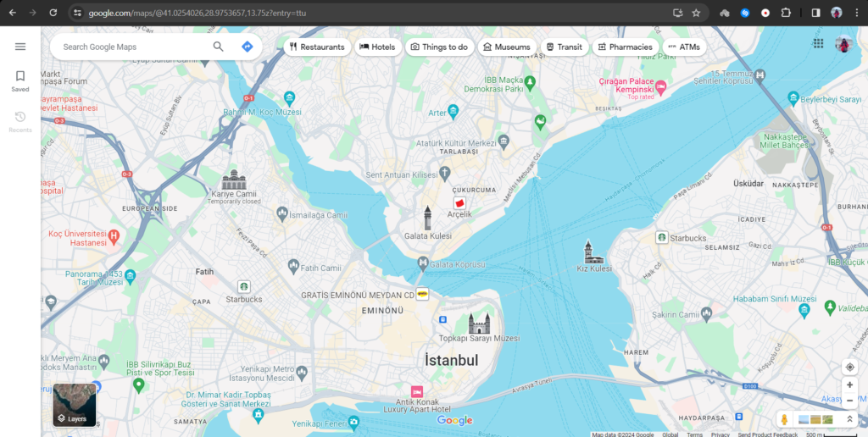Open the Chrome profile avatar in the toolbar
Viewport: 868px width, 437px height.
(836, 13)
